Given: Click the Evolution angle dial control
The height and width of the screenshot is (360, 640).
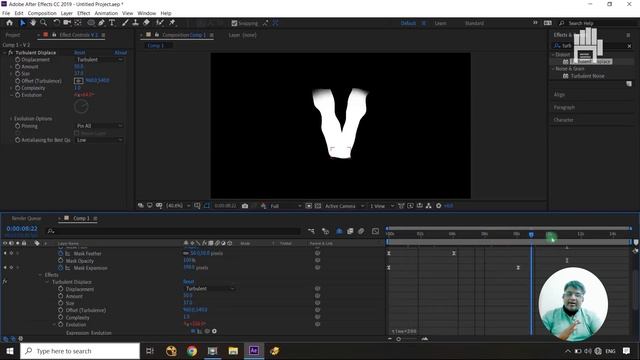Looking at the screenshot, I should 81,107.
